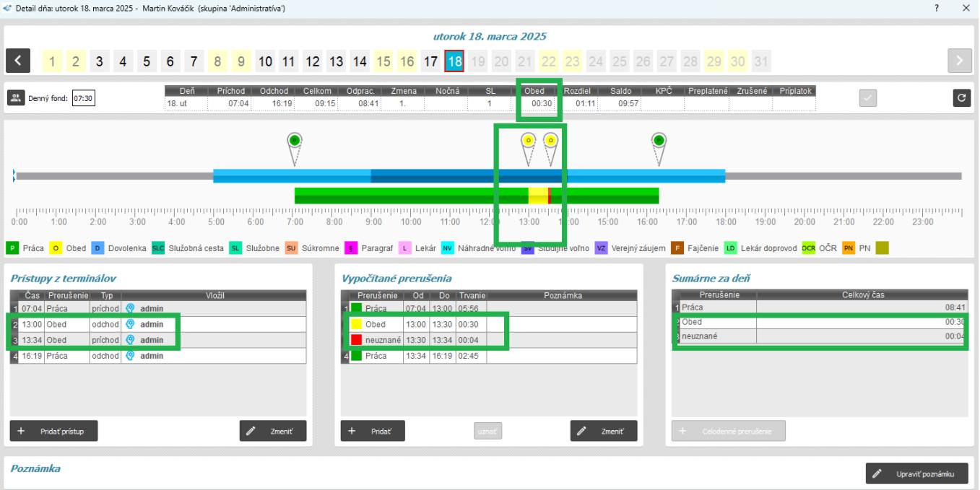Click the first yellow lunch marker pin
The width and height of the screenshot is (980, 490).
click(x=528, y=140)
